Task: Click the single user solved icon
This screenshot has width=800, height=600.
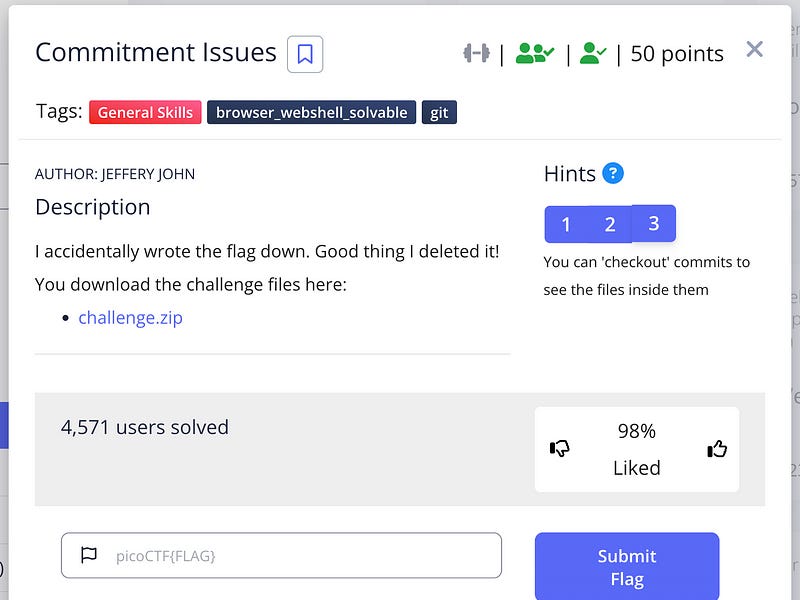Action: click(592, 53)
